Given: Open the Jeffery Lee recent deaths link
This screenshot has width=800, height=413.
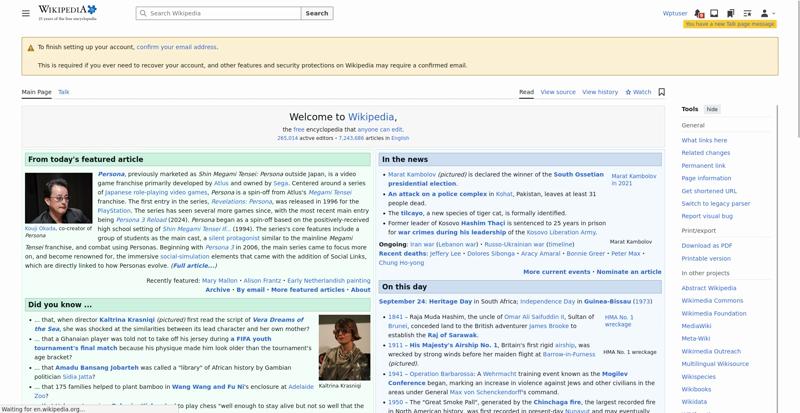Looking at the screenshot, I should (445, 253).
